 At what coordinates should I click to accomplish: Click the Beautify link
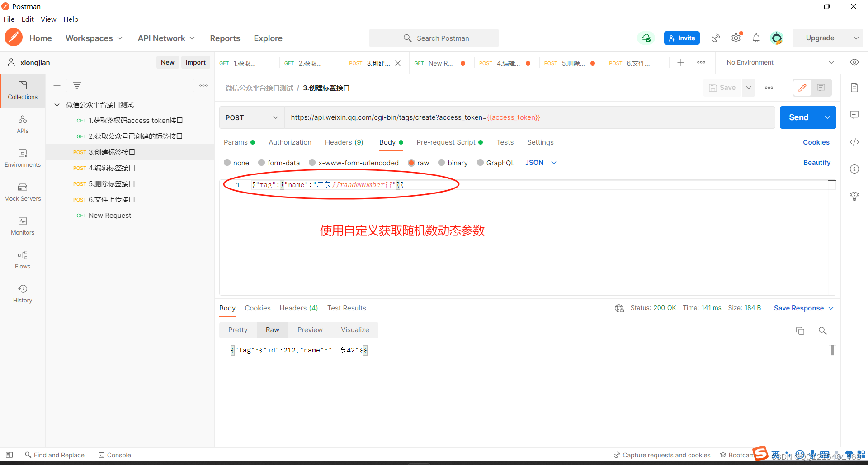pos(816,163)
